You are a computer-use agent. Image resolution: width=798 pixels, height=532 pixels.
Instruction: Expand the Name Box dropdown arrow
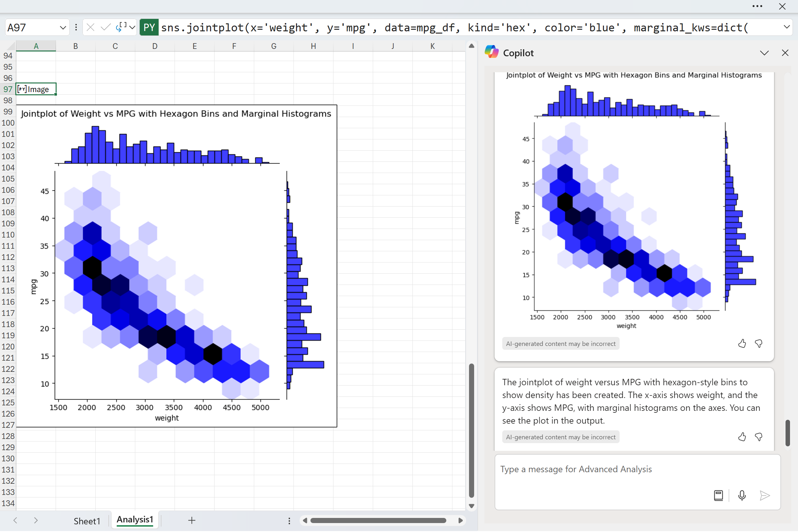(63, 27)
